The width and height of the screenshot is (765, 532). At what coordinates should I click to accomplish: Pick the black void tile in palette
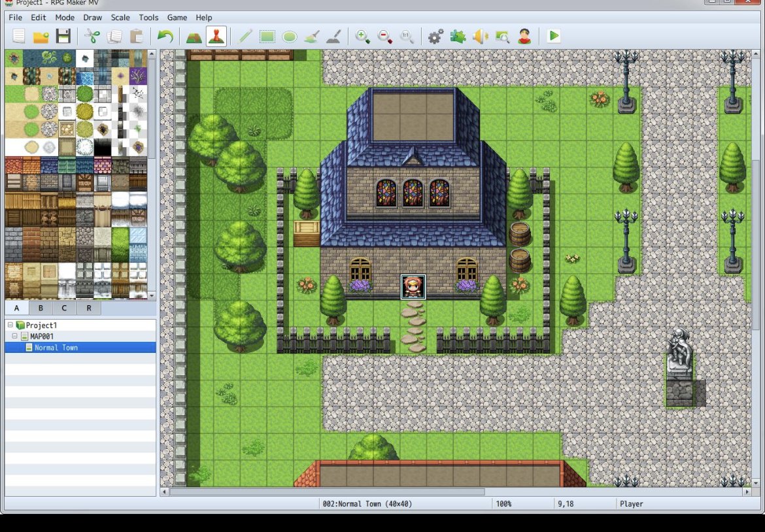click(x=103, y=147)
